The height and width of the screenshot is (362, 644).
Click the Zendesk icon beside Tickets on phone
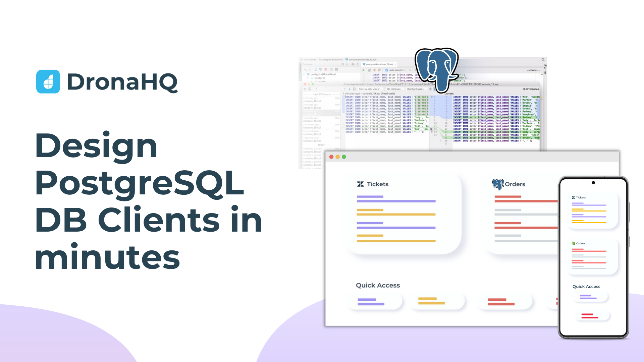(x=573, y=197)
